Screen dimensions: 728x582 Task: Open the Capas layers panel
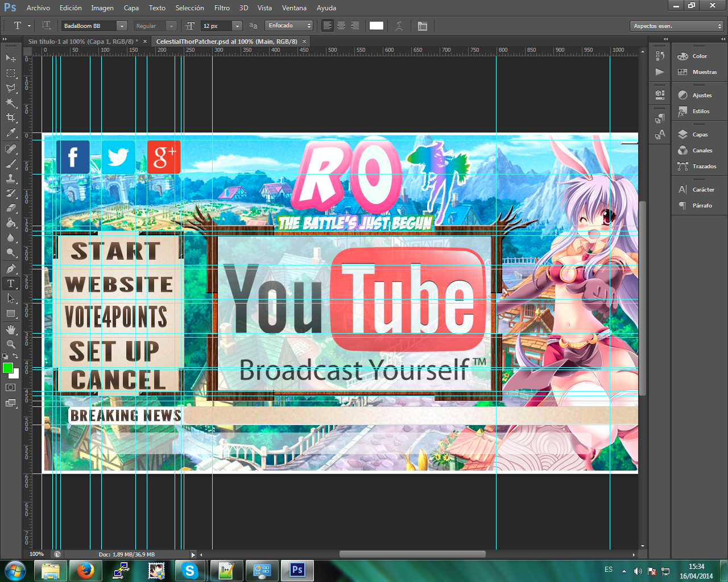tap(699, 135)
